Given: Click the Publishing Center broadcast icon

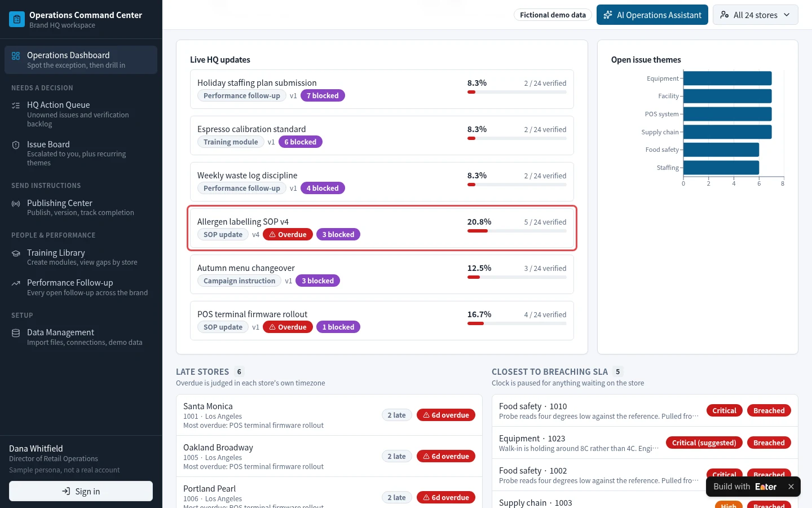Looking at the screenshot, I should point(16,204).
